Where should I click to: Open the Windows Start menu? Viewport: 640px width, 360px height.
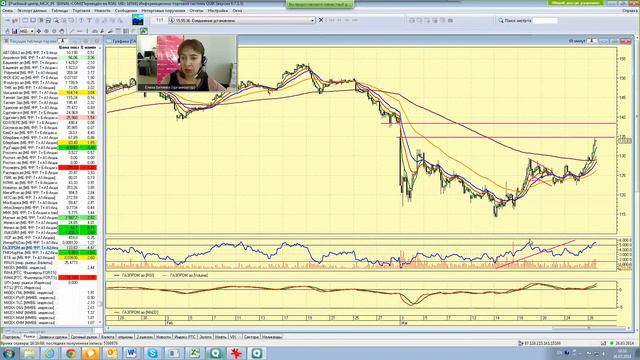8,353
